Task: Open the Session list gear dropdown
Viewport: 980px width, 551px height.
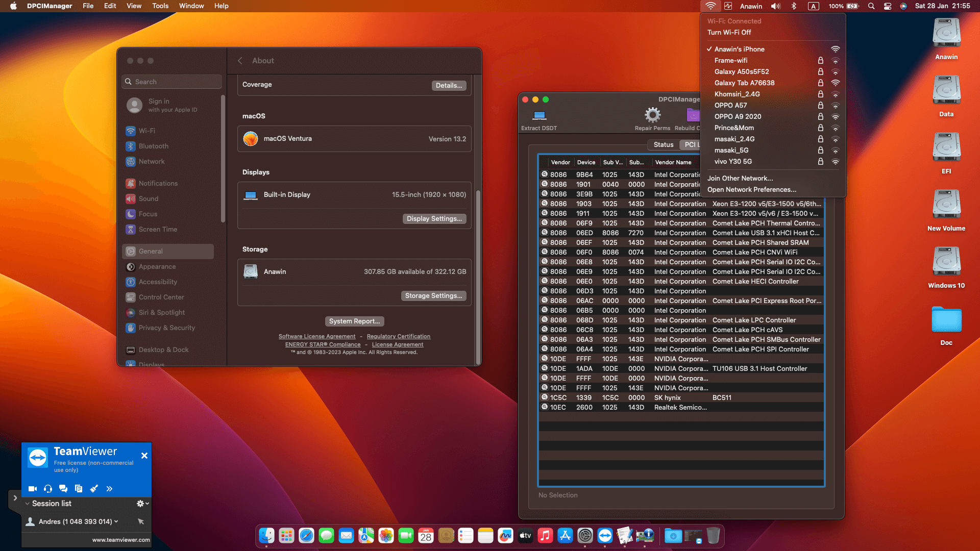Action: 140,503
